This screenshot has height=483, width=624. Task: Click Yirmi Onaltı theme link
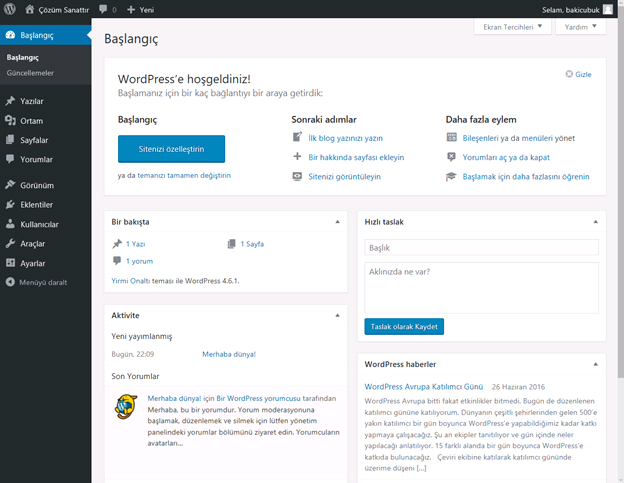tap(131, 280)
